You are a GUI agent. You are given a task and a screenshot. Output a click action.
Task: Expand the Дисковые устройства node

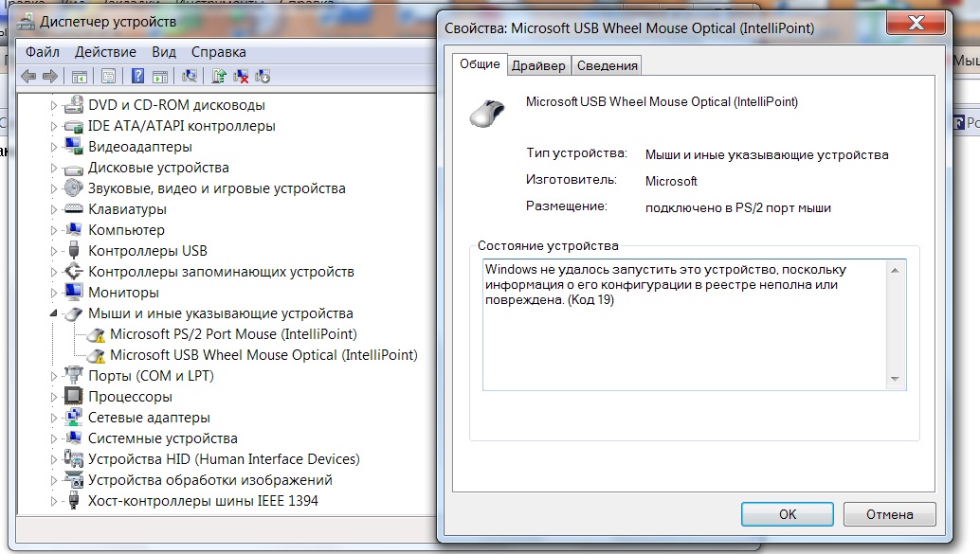(x=54, y=168)
